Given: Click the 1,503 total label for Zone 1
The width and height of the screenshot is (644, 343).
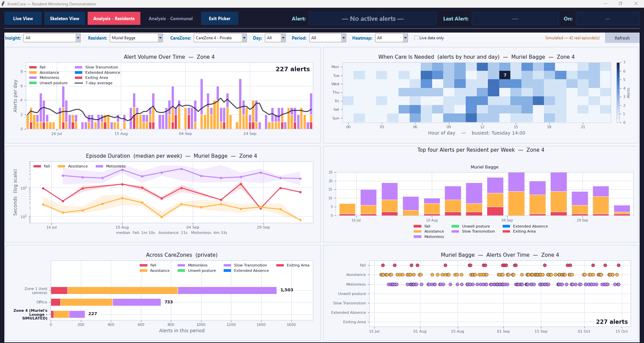Looking at the screenshot, I should click(287, 290).
